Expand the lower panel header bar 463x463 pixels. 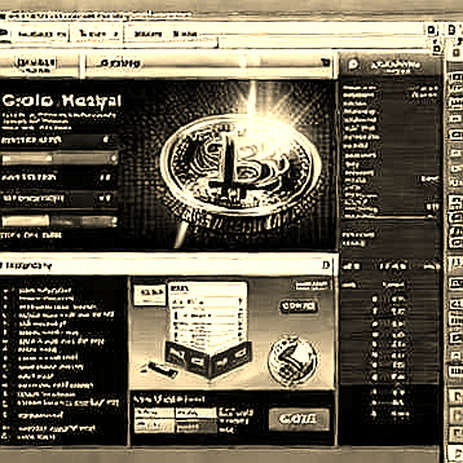click(168, 265)
